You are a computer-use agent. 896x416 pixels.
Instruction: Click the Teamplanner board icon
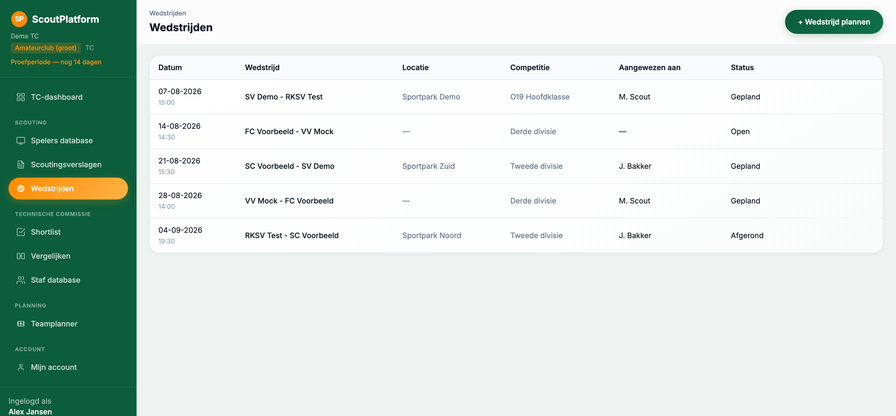pos(21,323)
